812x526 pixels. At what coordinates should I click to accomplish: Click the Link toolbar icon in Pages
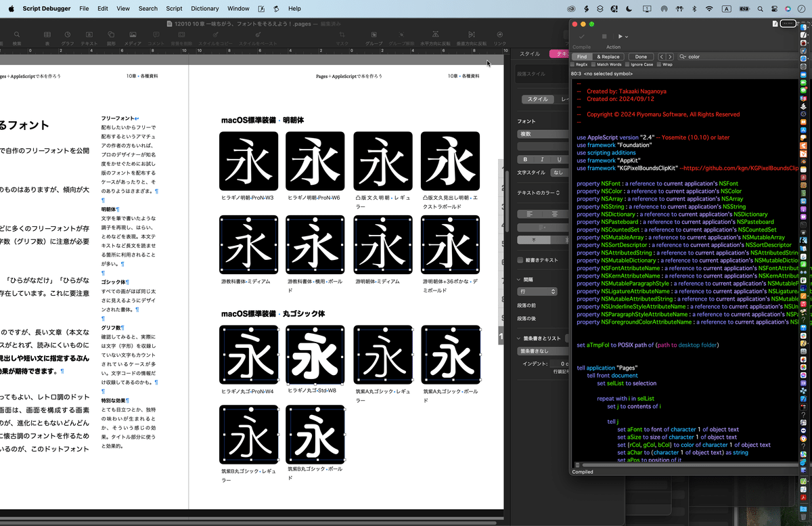[x=500, y=34]
